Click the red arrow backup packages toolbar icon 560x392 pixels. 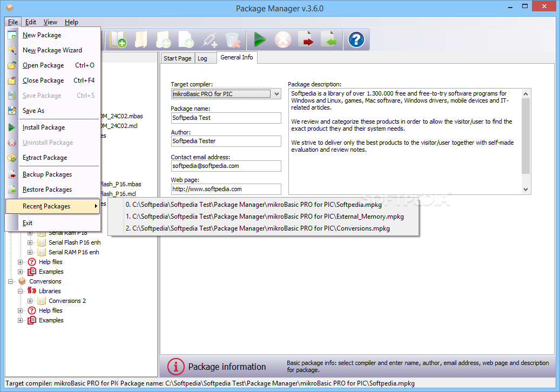coord(306,39)
